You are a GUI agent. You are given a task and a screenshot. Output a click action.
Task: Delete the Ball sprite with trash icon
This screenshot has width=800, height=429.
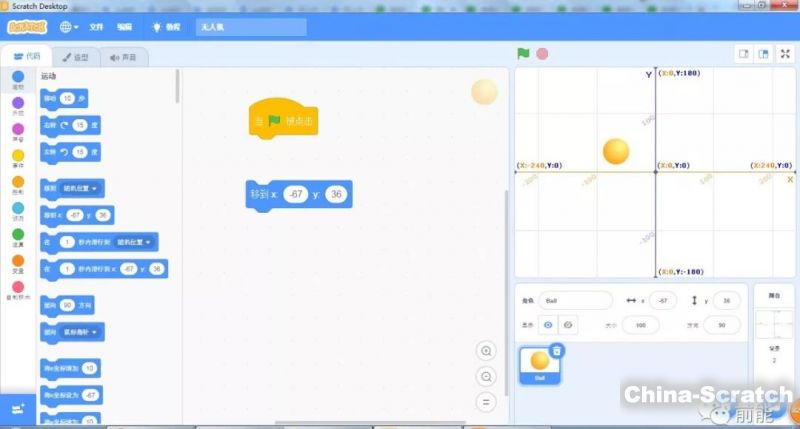click(557, 350)
